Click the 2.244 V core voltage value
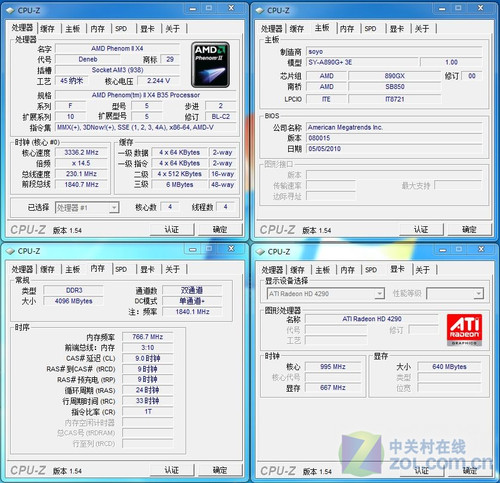 click(x=159, y=81)
